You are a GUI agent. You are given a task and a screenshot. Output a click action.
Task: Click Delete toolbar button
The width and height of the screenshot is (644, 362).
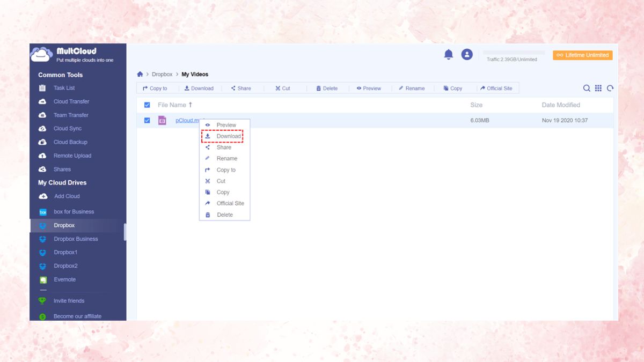327,88
